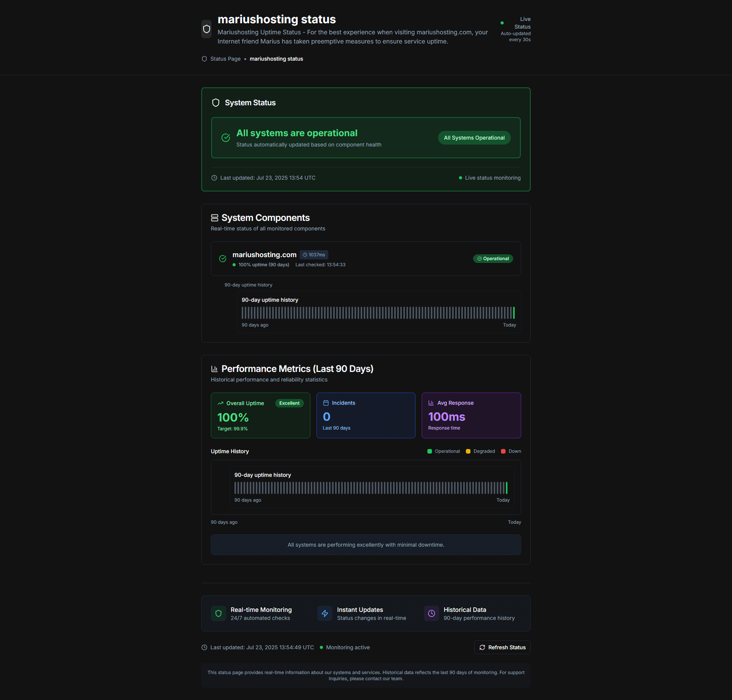Click the All systems performing excellently banner
The height and width of the screenshot is (700, 732).
(x=366, y=545)
